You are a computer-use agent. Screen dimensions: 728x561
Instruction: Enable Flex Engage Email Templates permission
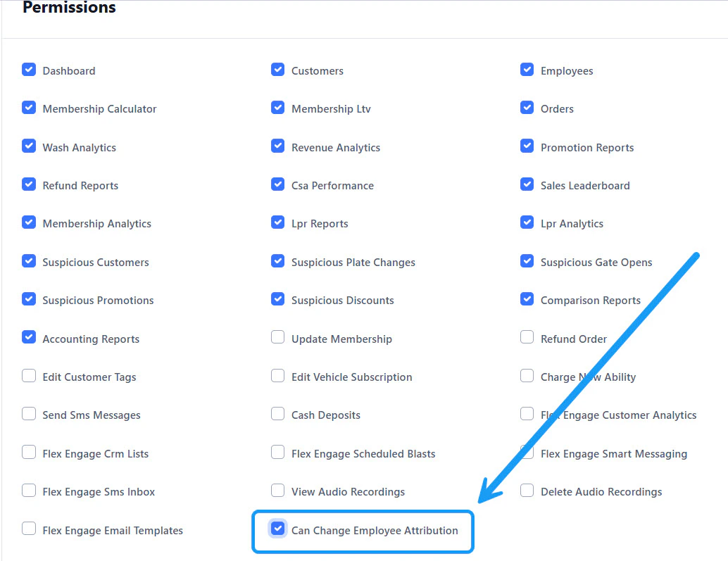pos(29,529)
